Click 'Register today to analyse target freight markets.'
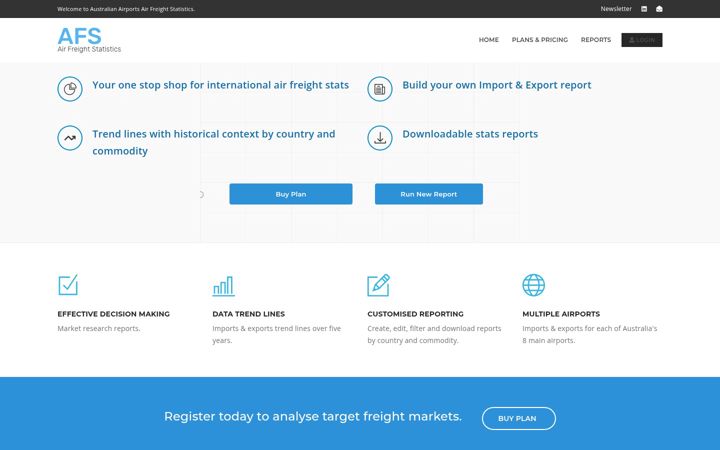 (x=313, y=416)
